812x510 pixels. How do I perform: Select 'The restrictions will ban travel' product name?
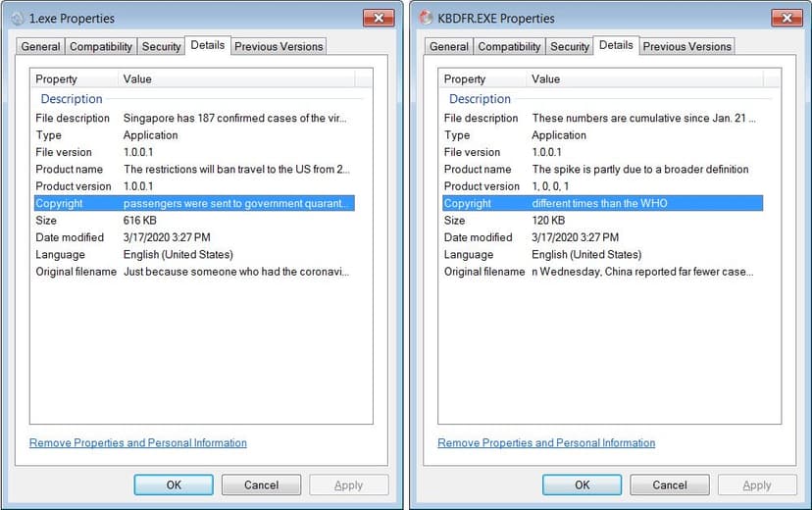(x=194, y=170)
